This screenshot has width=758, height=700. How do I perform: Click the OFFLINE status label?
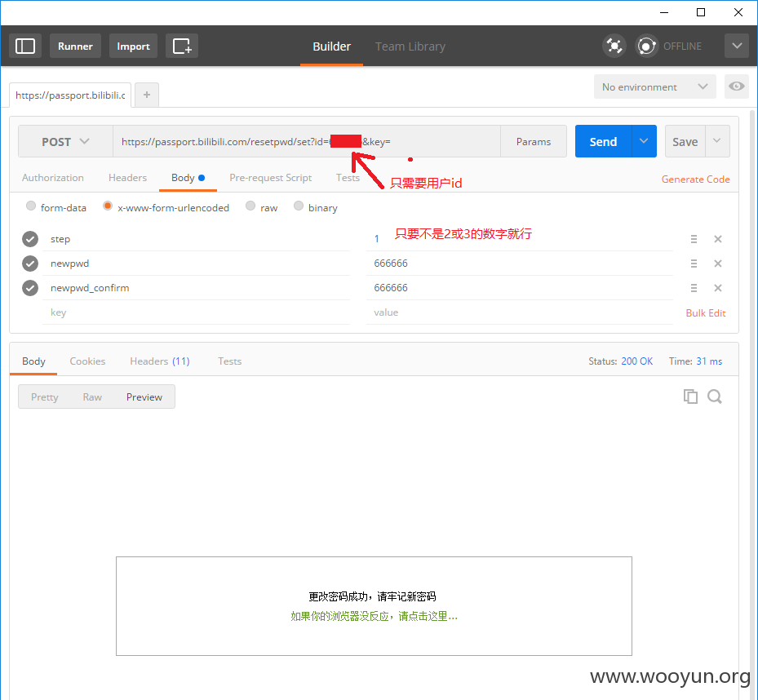[x=682, y=46]
